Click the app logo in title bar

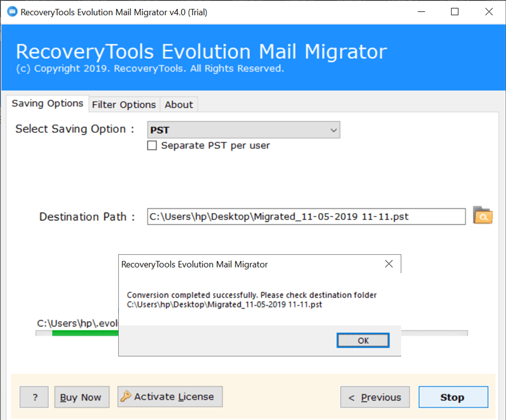click(12, 12)
